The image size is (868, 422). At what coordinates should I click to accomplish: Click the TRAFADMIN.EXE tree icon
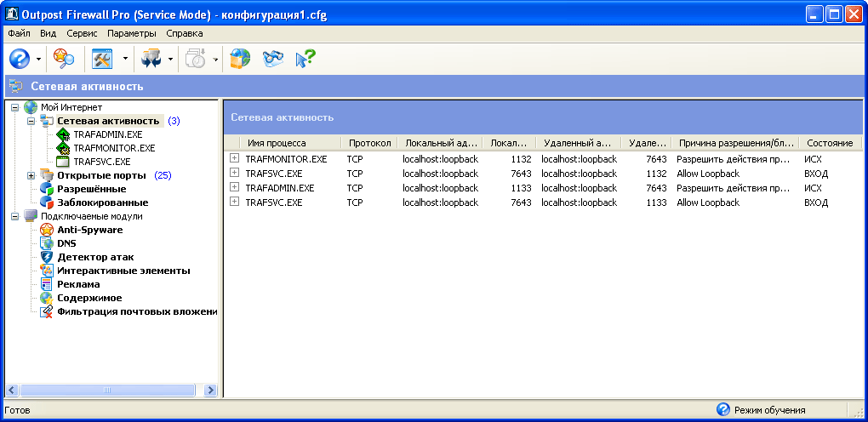(x=63, y=134)
